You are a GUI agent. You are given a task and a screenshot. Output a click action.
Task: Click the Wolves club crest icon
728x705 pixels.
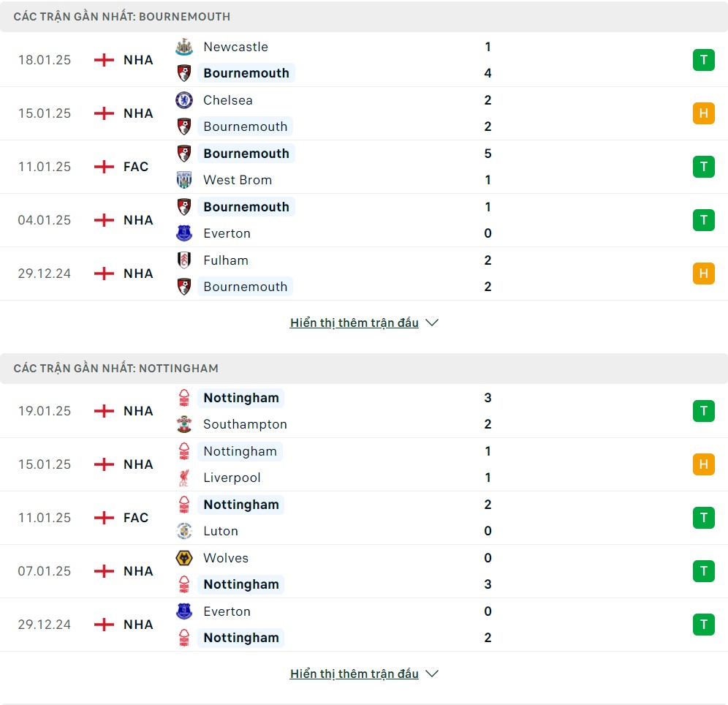pyautogui.click(x=184, y=558)
